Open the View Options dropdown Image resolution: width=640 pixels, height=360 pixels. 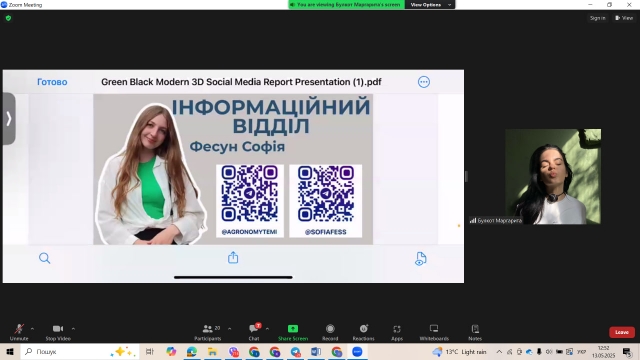point(430,4)
